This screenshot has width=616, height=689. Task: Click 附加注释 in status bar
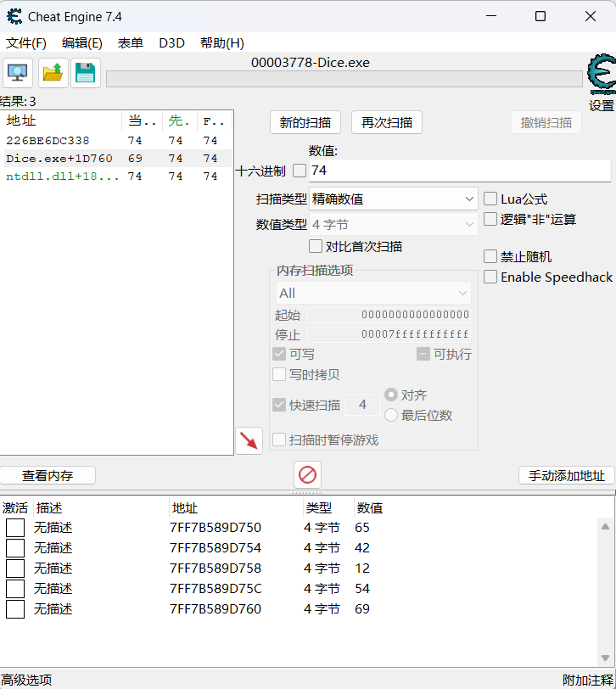point(588,680)
